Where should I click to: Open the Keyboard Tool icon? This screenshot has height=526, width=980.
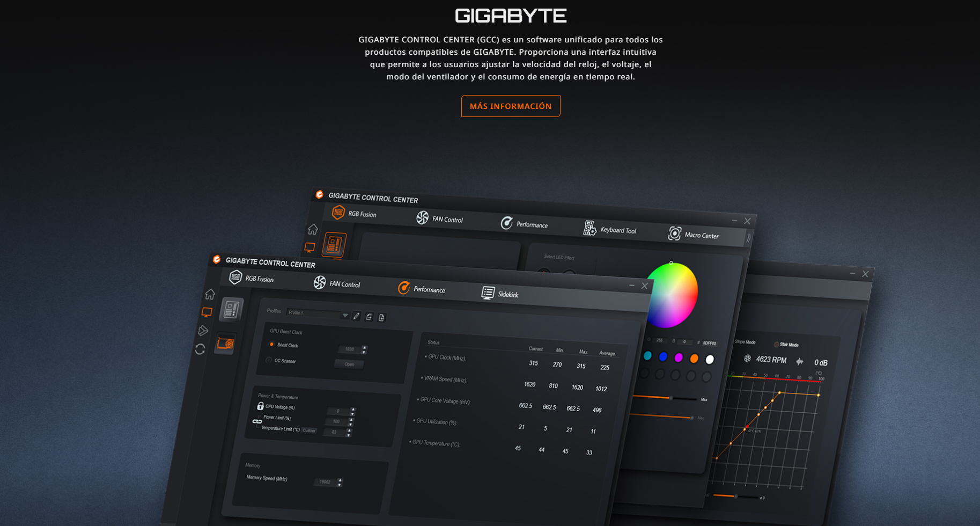coord(590,229)
